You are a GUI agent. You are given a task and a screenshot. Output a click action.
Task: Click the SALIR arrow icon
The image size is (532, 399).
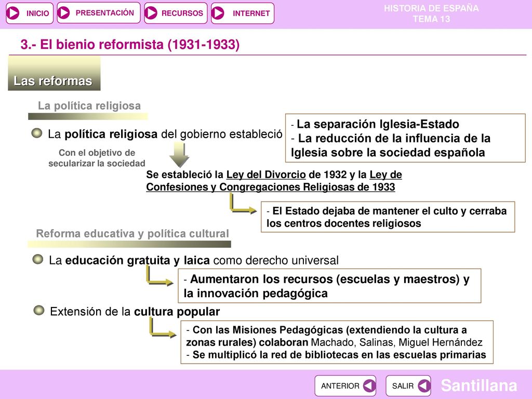click(424, 386)
